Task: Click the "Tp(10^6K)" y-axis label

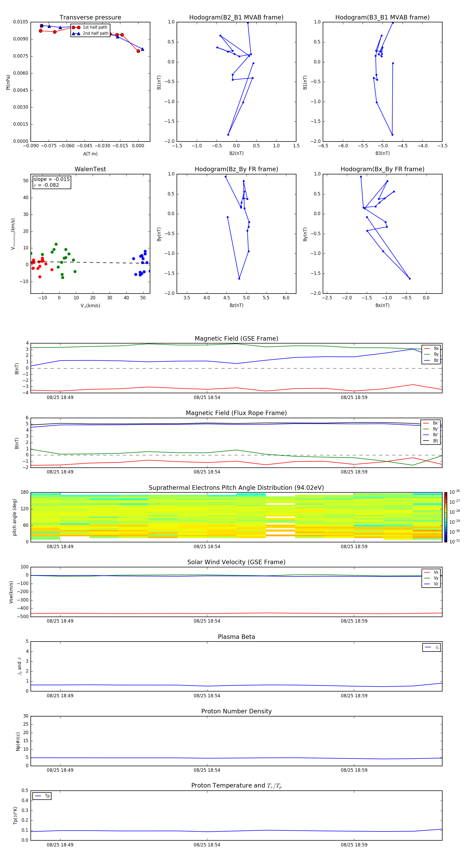Action: pyautogui.click(x=15, y=815)
